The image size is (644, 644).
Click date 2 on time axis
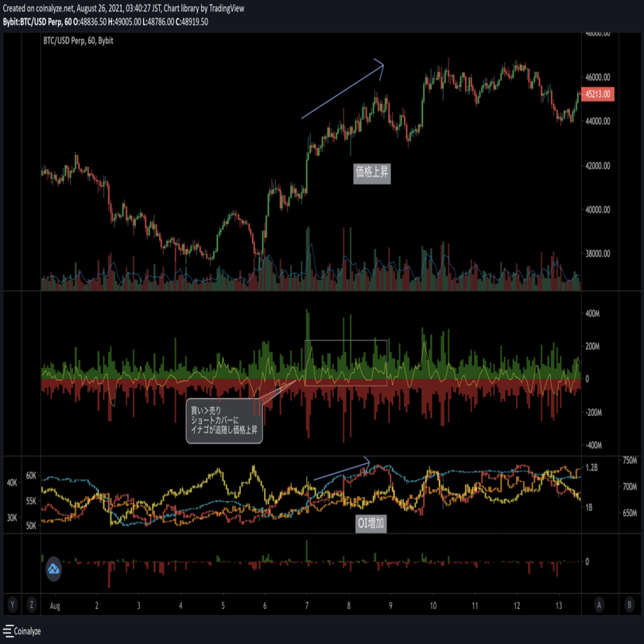click(x=97, y=606)
